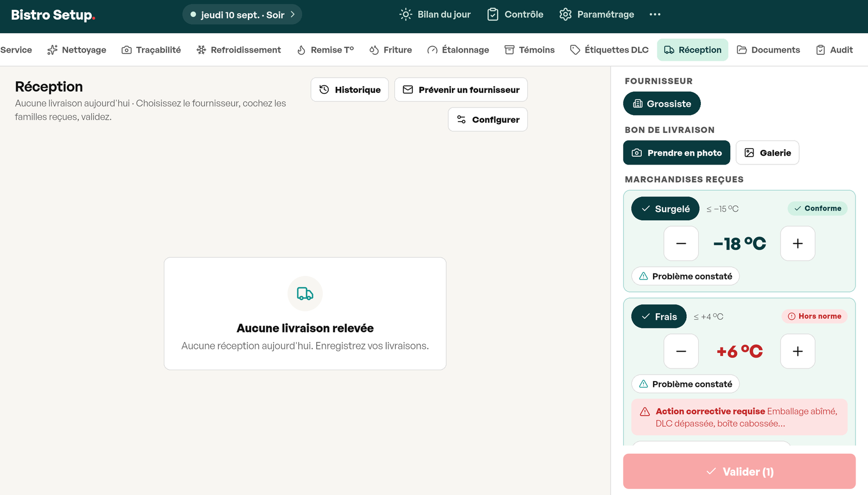Viewport: 868px width, 495px height.
Task: Click the Valider (1) button
Action: pos(739,472)
